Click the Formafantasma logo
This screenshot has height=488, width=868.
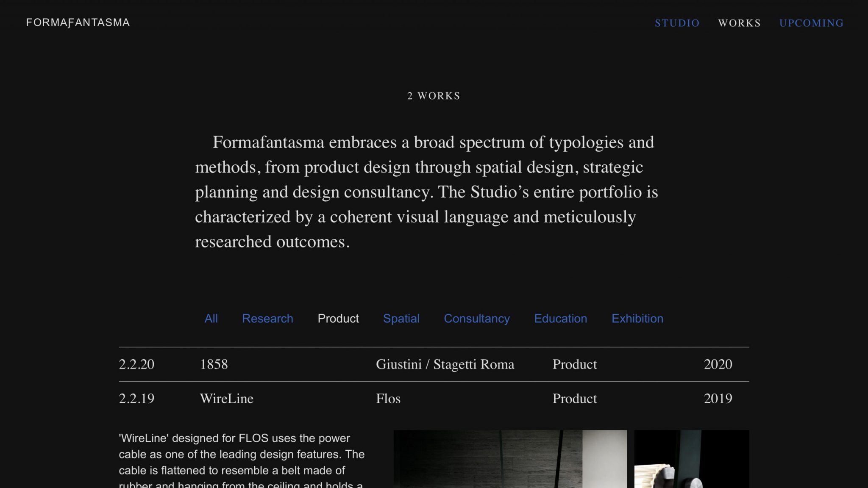[78, 22]
